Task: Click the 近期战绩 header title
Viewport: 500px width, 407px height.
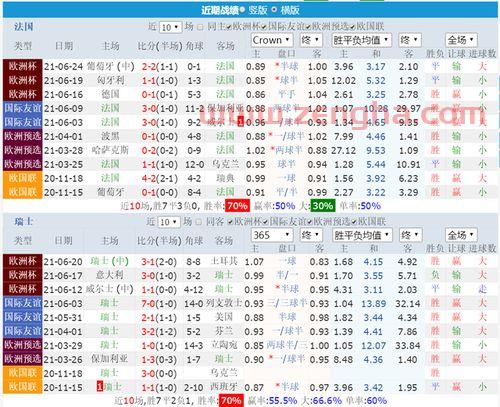Action: [220, 10]
